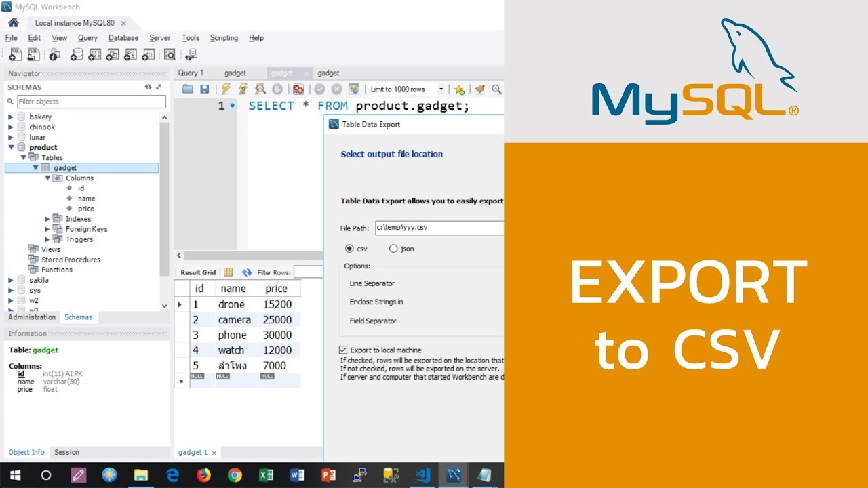This screenshot has width=868, height=488.
Task: Open the object inspector info icon
Action: point(54,54)
